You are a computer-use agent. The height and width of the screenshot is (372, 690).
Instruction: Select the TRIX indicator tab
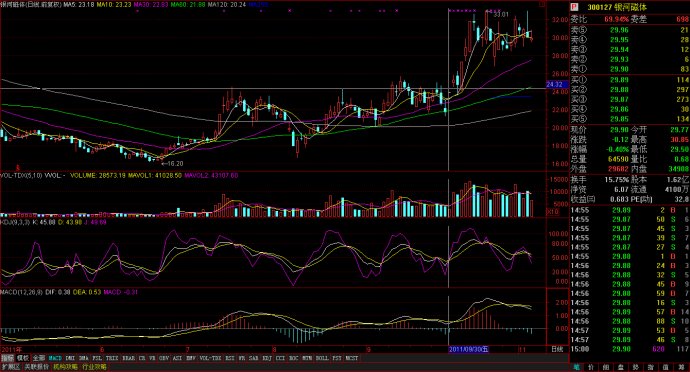(112, 358)
